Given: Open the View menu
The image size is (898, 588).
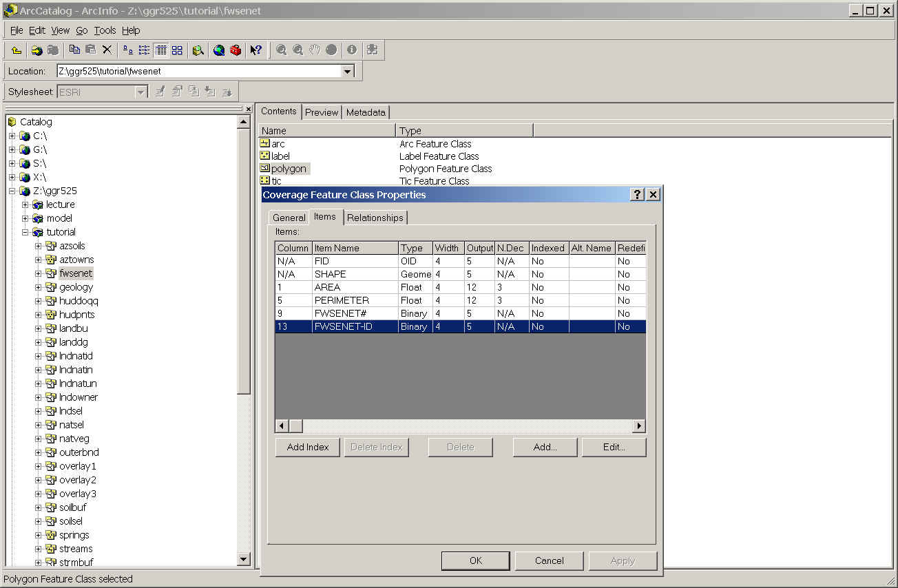Looking at the screenshot, I should [x=61, y=30].
